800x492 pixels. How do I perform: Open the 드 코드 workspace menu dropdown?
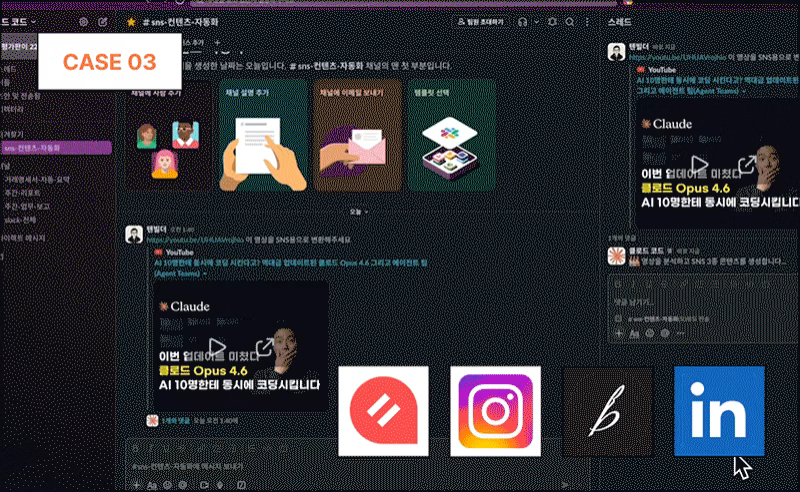[x=18, y=22]
